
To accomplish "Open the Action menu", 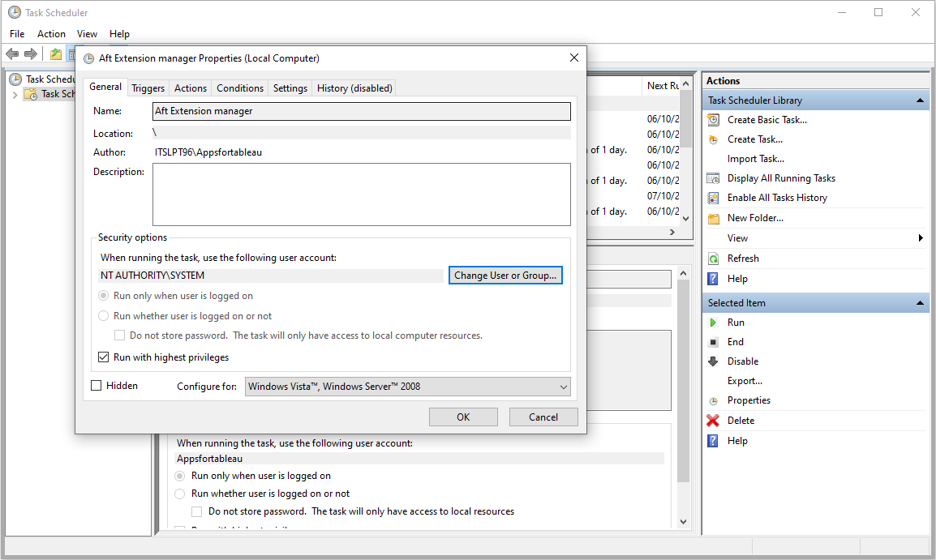I will click(51, 34).
